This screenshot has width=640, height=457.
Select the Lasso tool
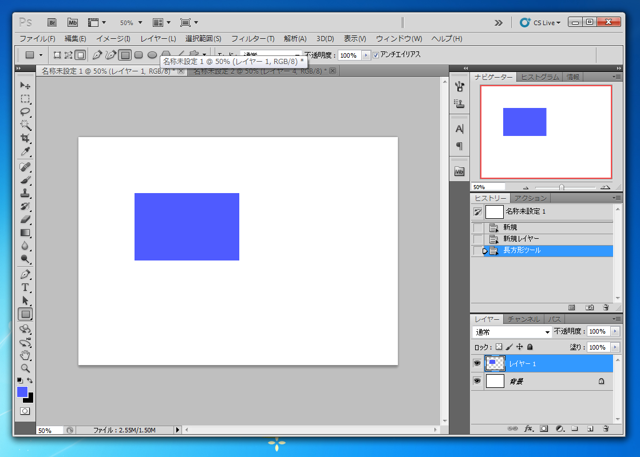[26, 113]
